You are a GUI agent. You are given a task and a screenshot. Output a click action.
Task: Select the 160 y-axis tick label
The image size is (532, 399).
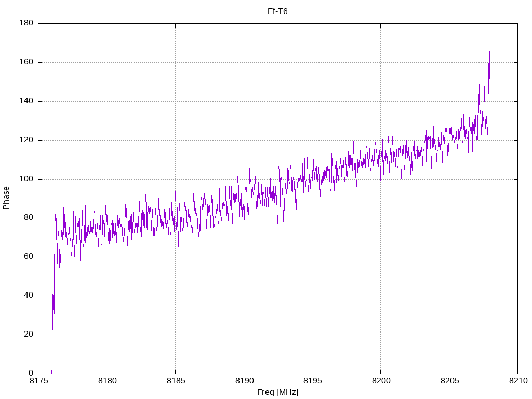26,62
